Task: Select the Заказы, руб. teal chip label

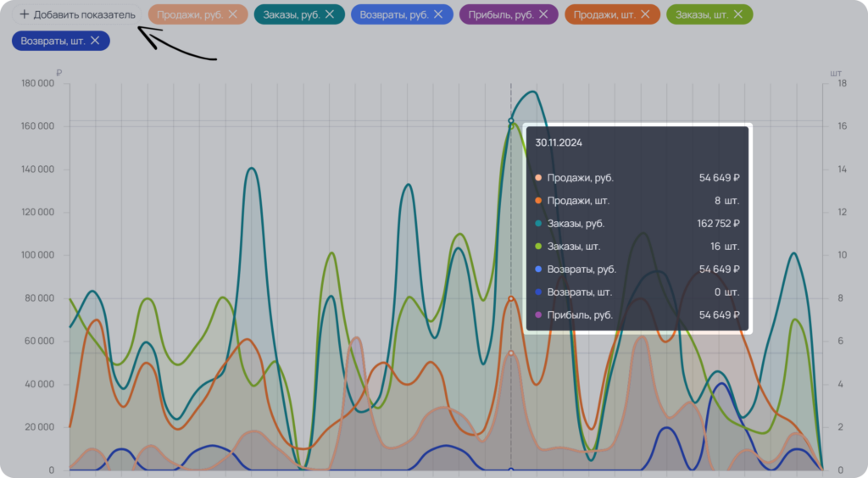Action: tap(292, 15)
